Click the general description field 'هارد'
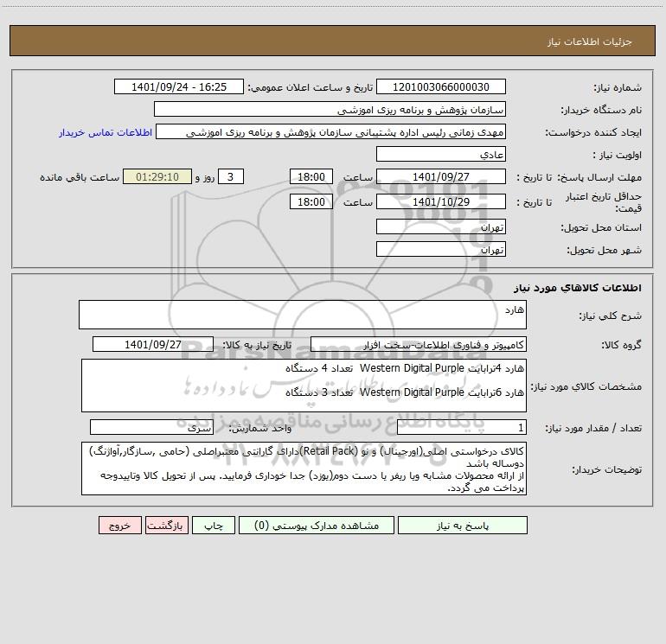 click(303, 315)
